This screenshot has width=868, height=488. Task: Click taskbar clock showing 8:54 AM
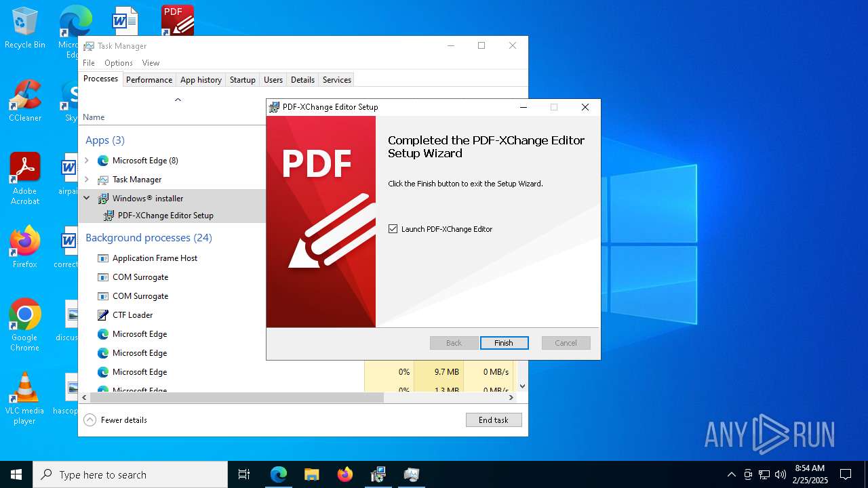tap(810, 474)
